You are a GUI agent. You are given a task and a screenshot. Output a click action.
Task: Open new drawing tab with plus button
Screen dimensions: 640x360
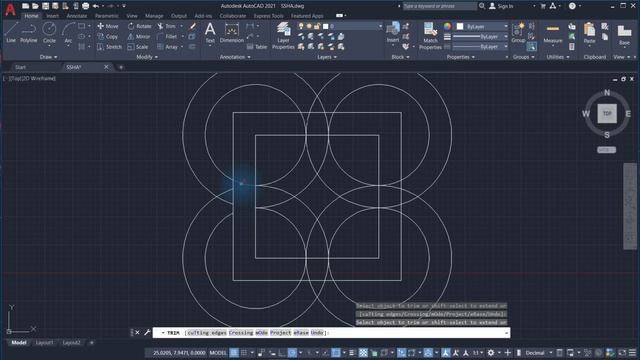(121, 67)
